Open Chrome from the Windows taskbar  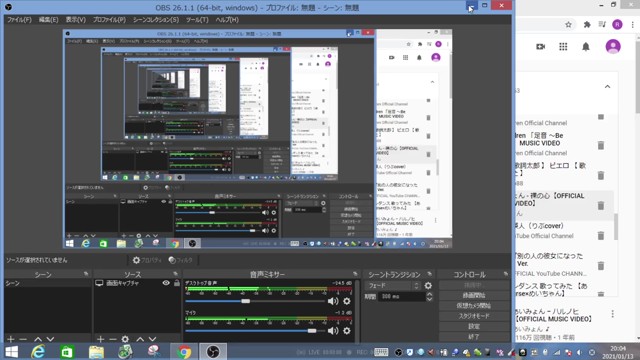pyautogui.click(x=184, y=351)
